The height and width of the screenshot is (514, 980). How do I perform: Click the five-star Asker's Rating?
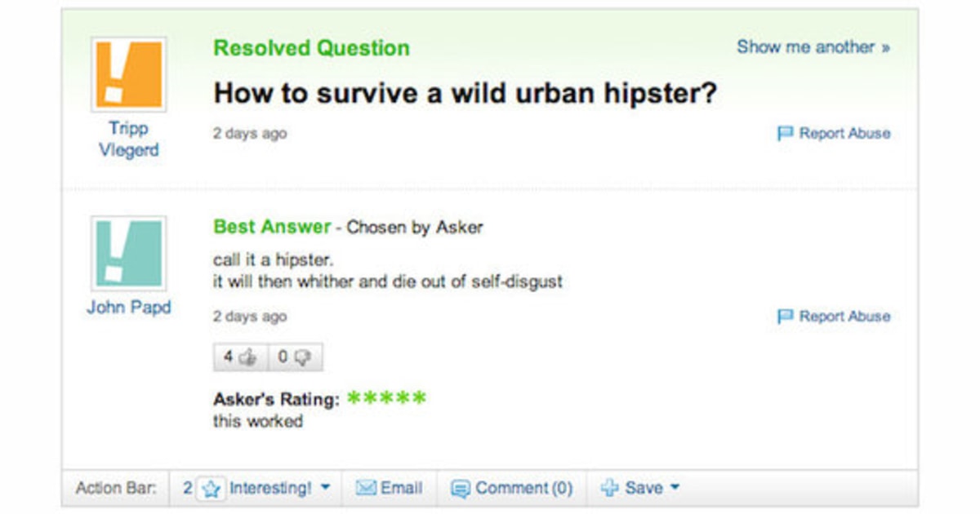[387, 397]
